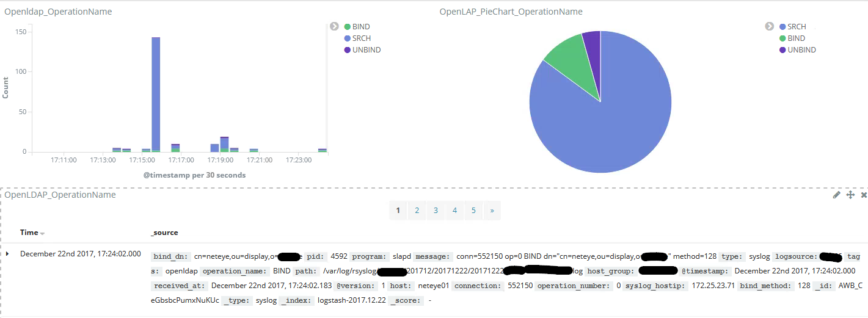The width and height of the screenshot is (868, 318).
Task: Toggle BIND label in bar chart legend
Action: click(x=361, y=27)
